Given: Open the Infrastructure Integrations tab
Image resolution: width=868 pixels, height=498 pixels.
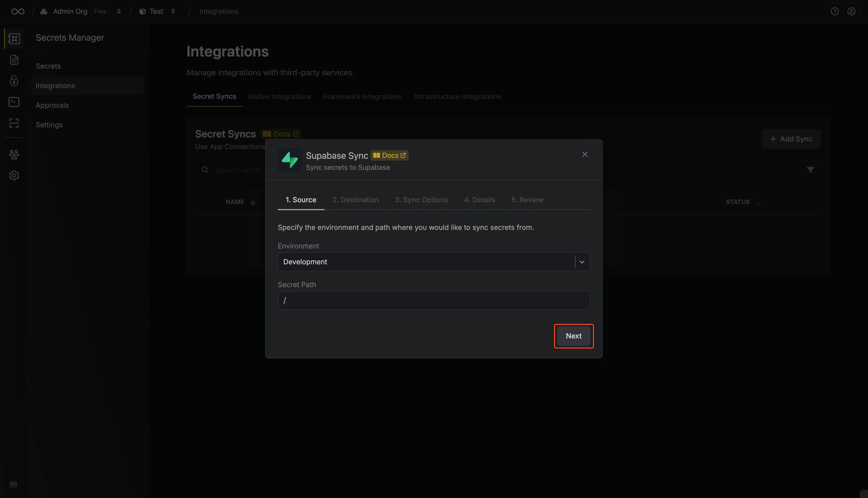Looking at the screenshot, I should pyautogui.click(x=457, y=96).
